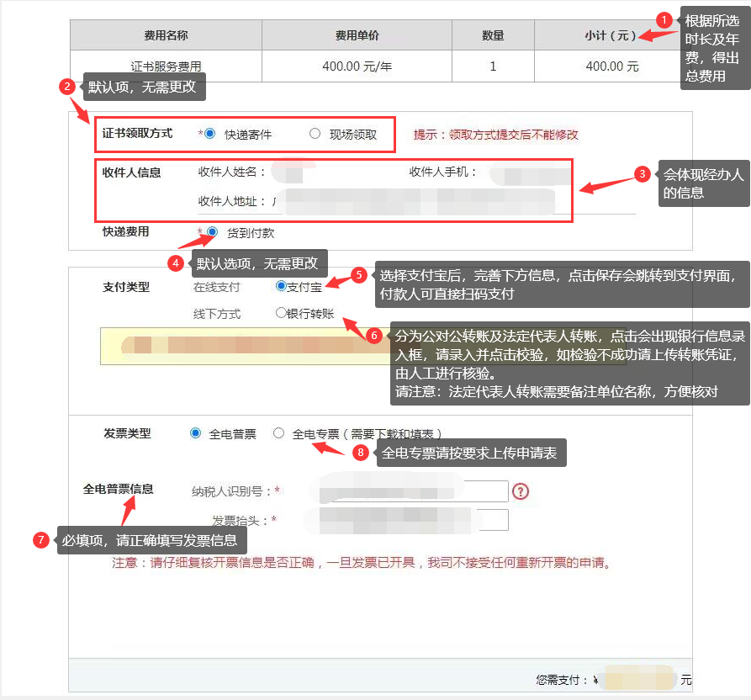Click the red step 3 marker
The width and height of the screenshot is (751, 700).
pos(642,174)
